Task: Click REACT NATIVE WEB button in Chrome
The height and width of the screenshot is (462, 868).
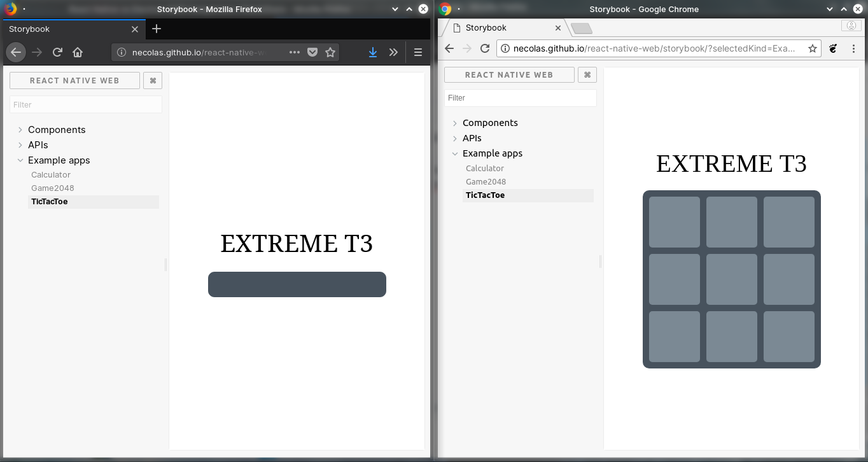Action: [509, 75]
